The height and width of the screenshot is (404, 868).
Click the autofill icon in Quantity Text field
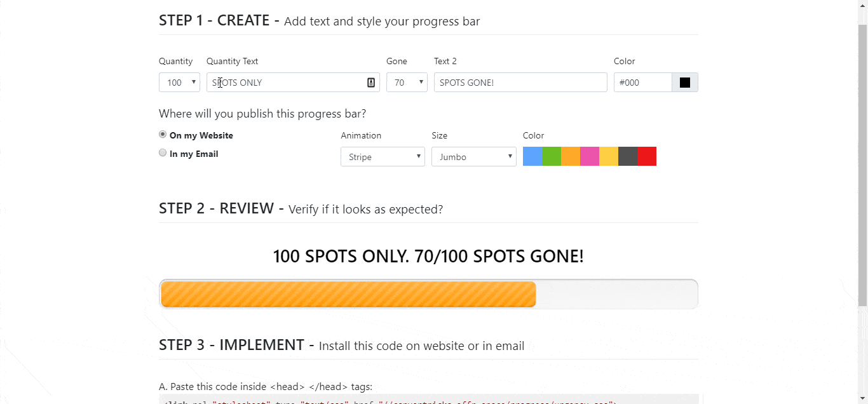(x=371, y=83)
